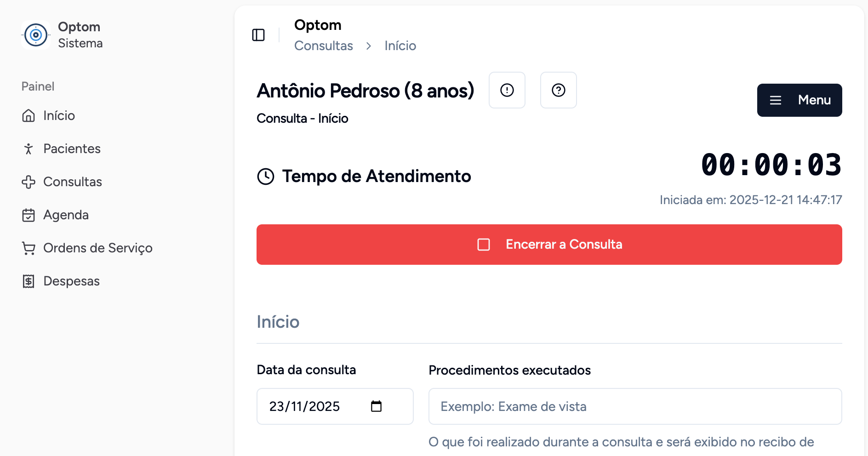
Task: Click the house icon beside Início
Action: (29, 115)
